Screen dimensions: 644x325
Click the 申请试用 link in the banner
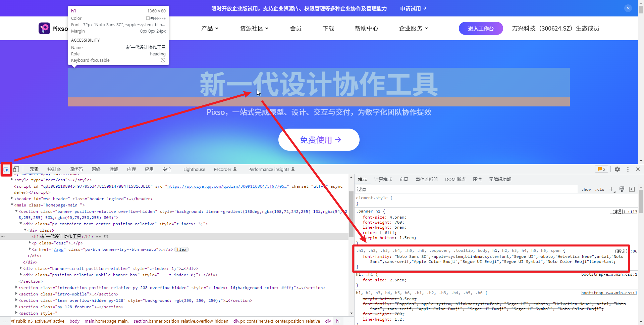(413, 8)
